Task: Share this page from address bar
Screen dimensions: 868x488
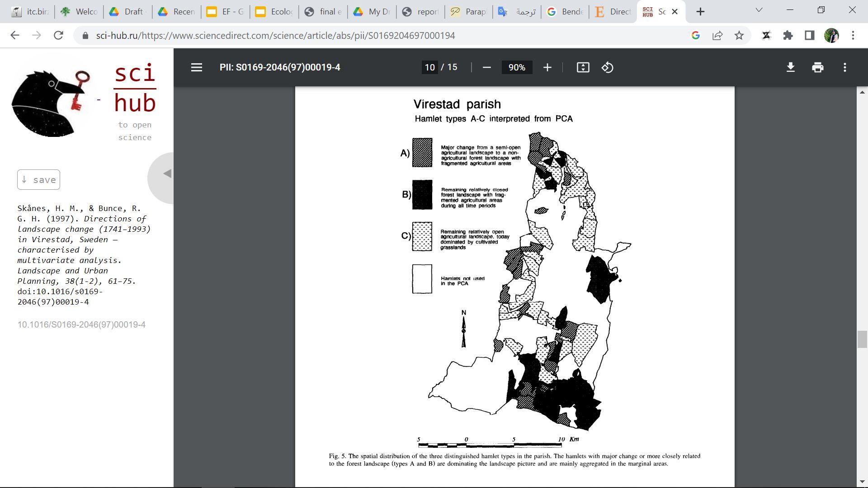Action: pyautogui.click(x=717, y=35)
